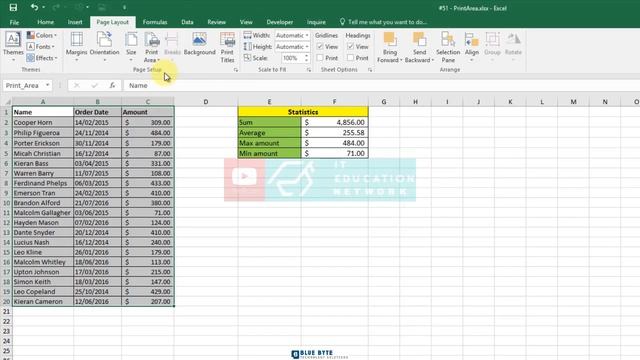Image resolution: width=640 pixels, height=360 pixels.
Task: Select the Order Date header cell
Action: point(97,112)
